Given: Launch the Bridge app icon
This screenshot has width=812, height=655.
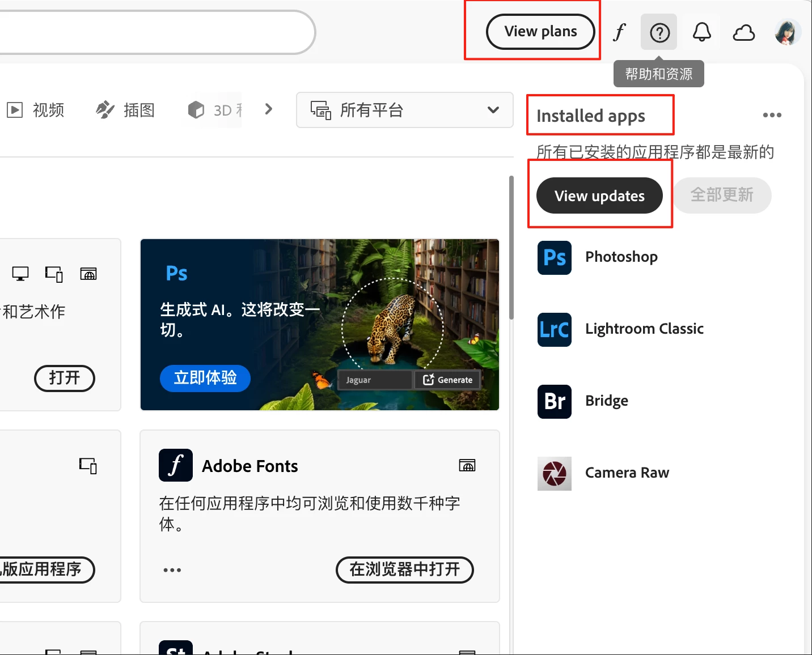Looking at the screenshot, I should pyautogui.click(x=555, y=401).
